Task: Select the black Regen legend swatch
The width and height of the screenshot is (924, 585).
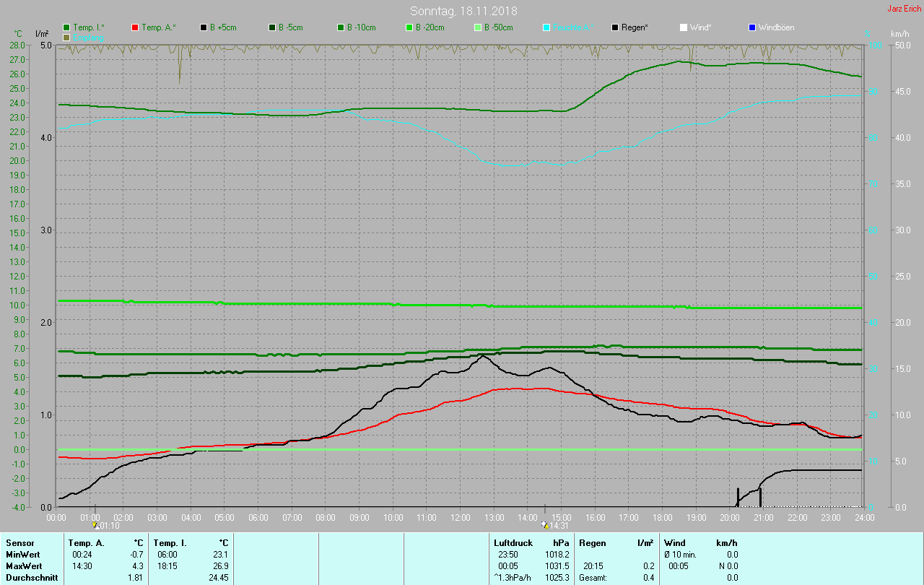Action: point(615,27)
